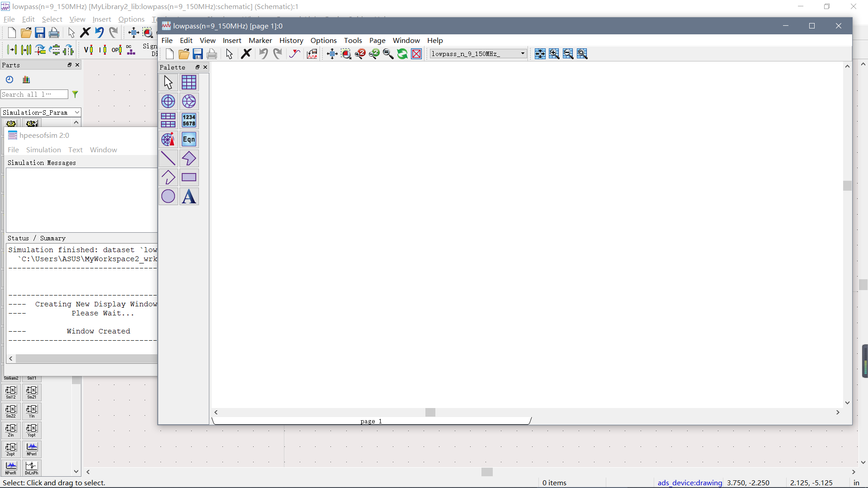Click the green refresh data icon
Image resolution: width=868 pixels, height=488 pixels.
point(402,54)
